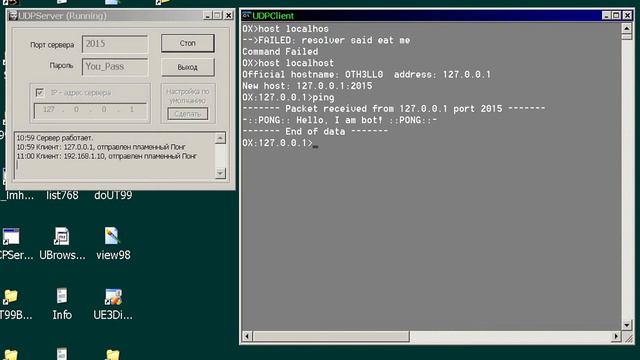The height and width of the screenshot is (360, 640).
Task: Close the UDPServer window
Action: click(229, 16)
